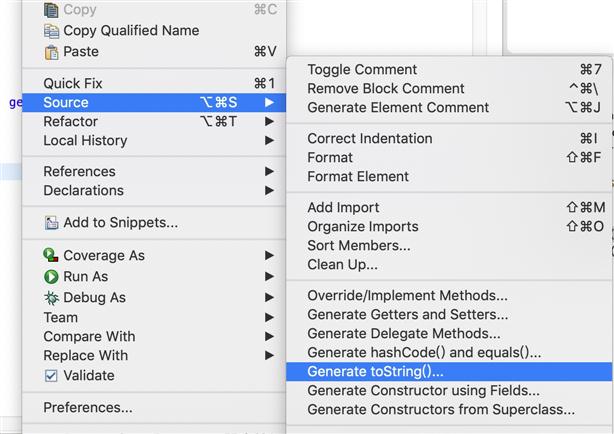Choose Generate Getters and Setters
This screenshot has width=614, height=434.
[449, 315]
